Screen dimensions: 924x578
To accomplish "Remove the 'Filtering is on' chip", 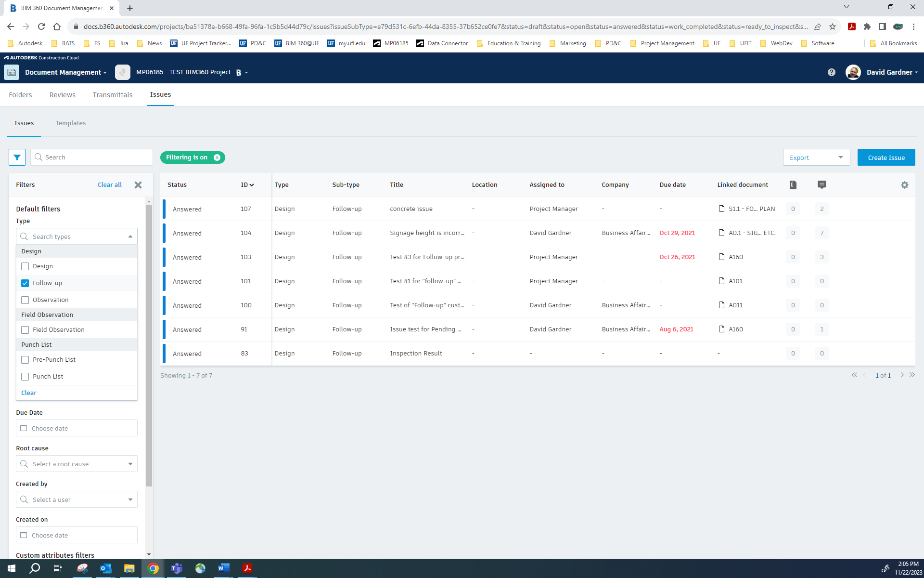I will tap(217, 158).
